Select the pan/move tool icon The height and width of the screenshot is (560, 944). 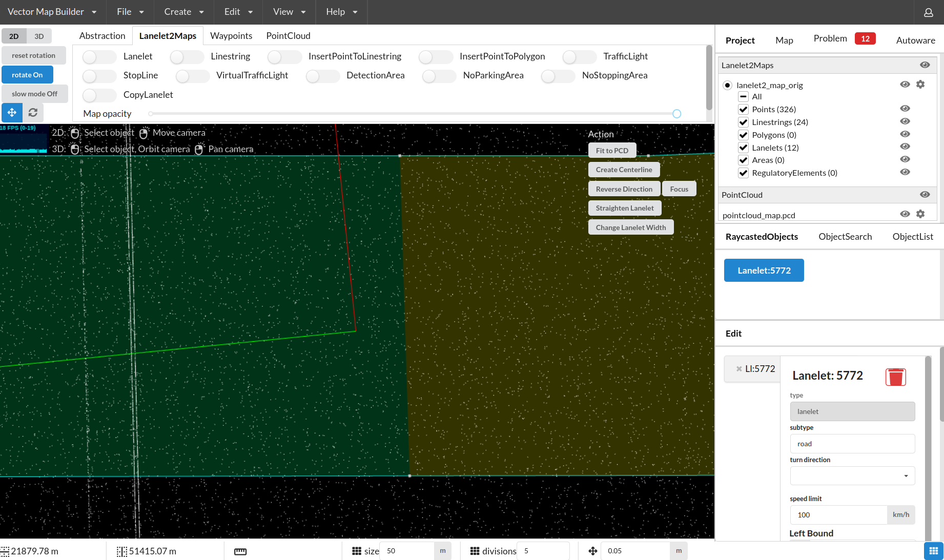[12, 112]
